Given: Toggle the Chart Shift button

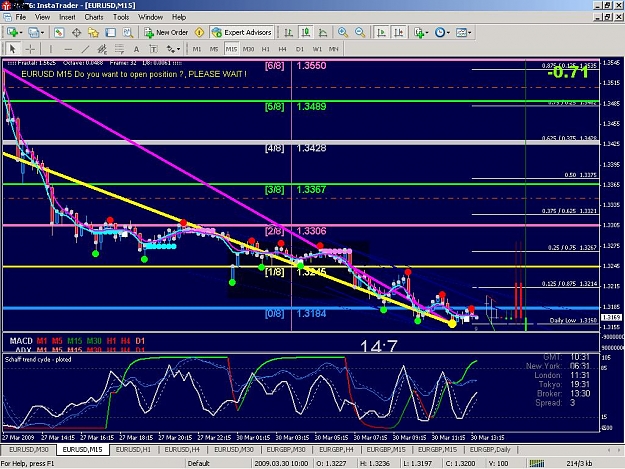Looking at the screenshot, I should coord(398,33).
